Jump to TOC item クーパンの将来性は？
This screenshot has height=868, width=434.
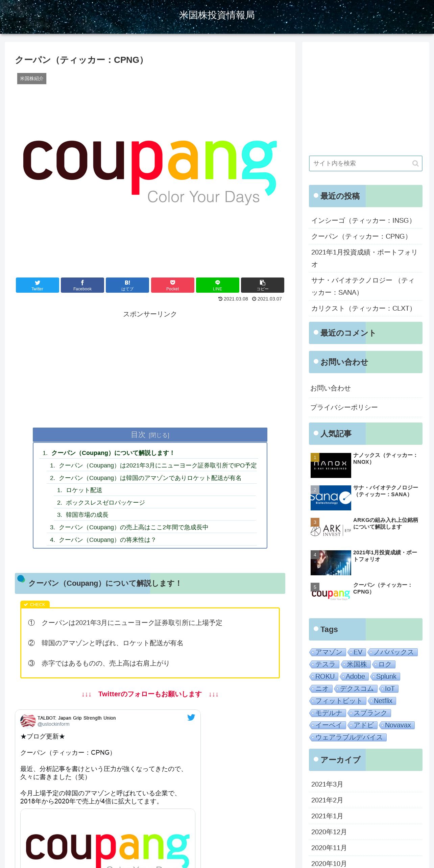107,540
